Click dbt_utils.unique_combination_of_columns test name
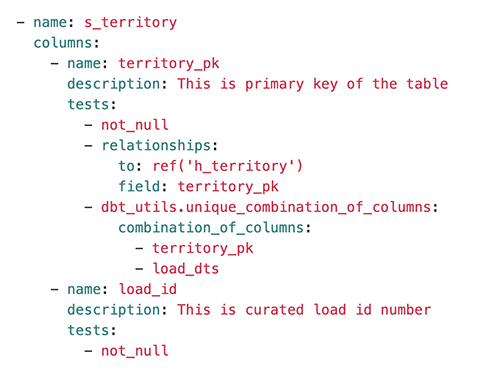Image resolution: width=500 pixels, height=374 pixels. 266,207
